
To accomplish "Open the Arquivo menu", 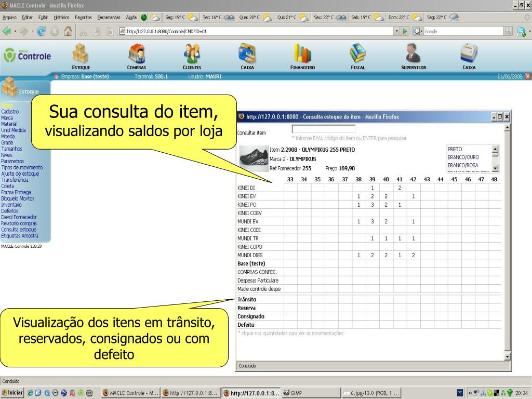I will click(x=9, y=17).
